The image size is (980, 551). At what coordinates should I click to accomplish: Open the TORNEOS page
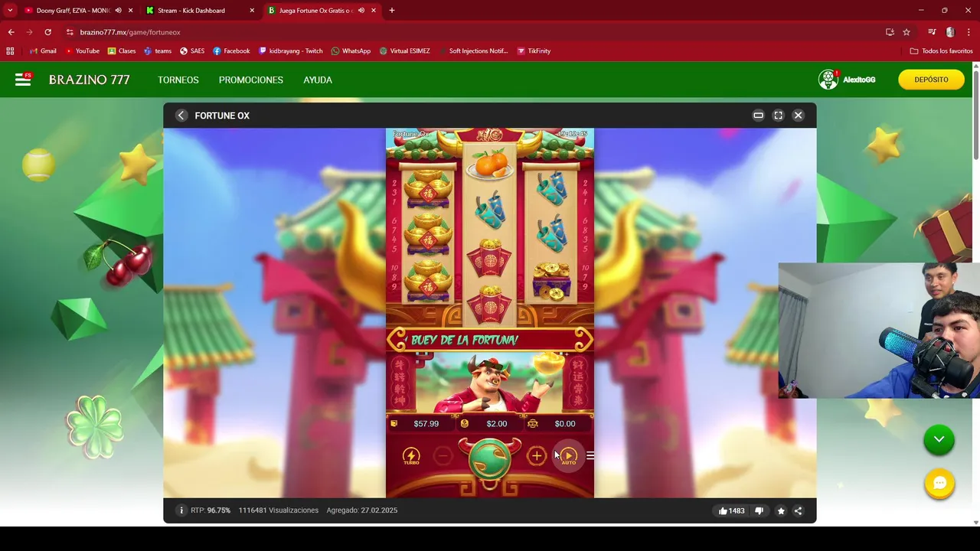click(x=178, y=80)
